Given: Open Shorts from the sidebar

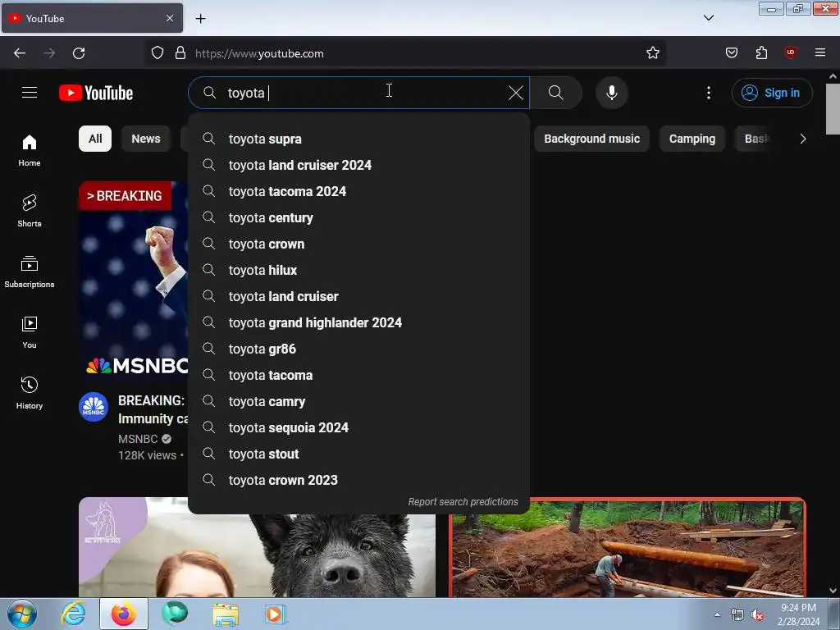Looking at the screenshot, I should (30, 211).
